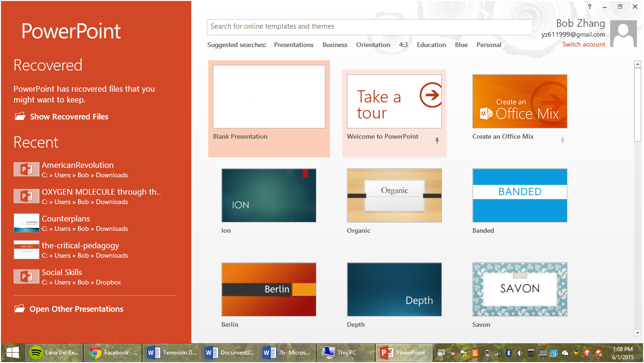Image resolution: width=644 pixels, height=363 pixels.
Task: Click the Bluetooth tray icon
Action: [x=509, y=353]
